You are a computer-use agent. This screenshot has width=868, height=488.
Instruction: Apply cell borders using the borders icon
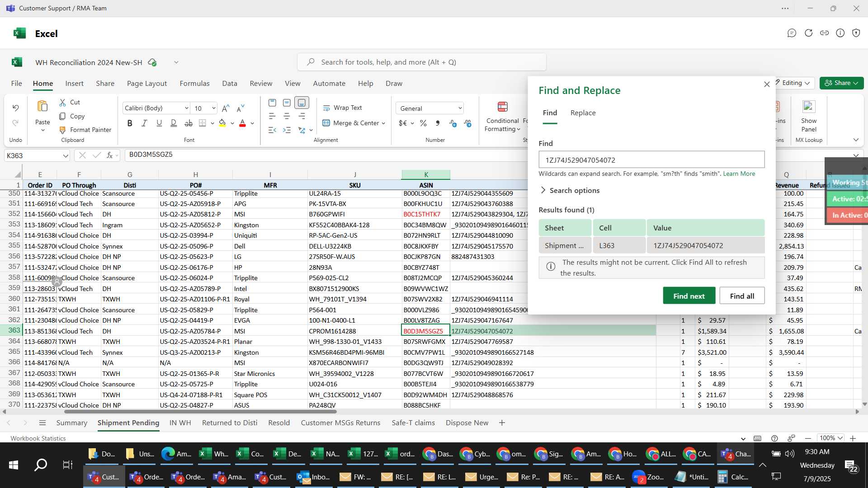[203, 123]
